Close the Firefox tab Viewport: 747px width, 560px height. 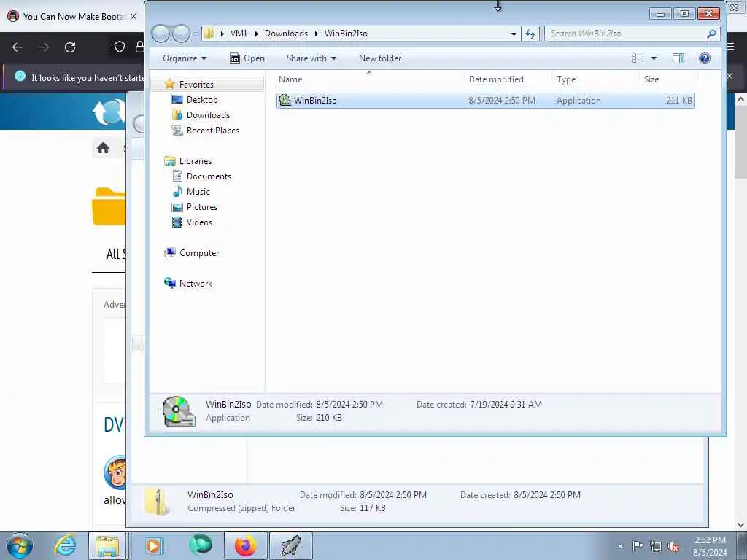pyautogui.click(x=133, y=16)
